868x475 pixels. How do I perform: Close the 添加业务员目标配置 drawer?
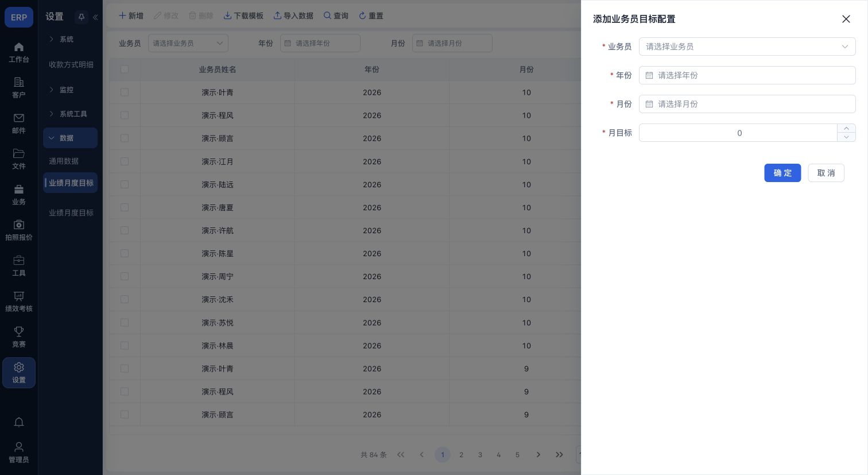(x=846, y=19)
